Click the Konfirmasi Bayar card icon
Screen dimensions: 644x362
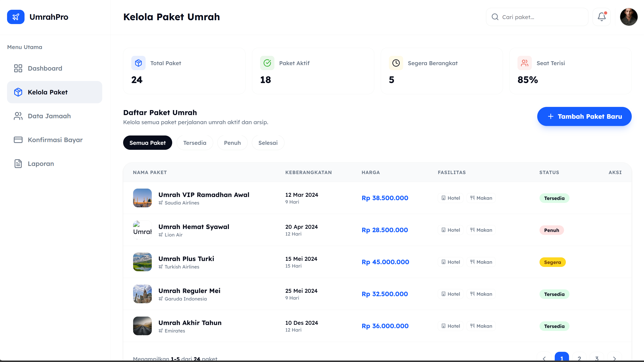(x=18, y=140)
